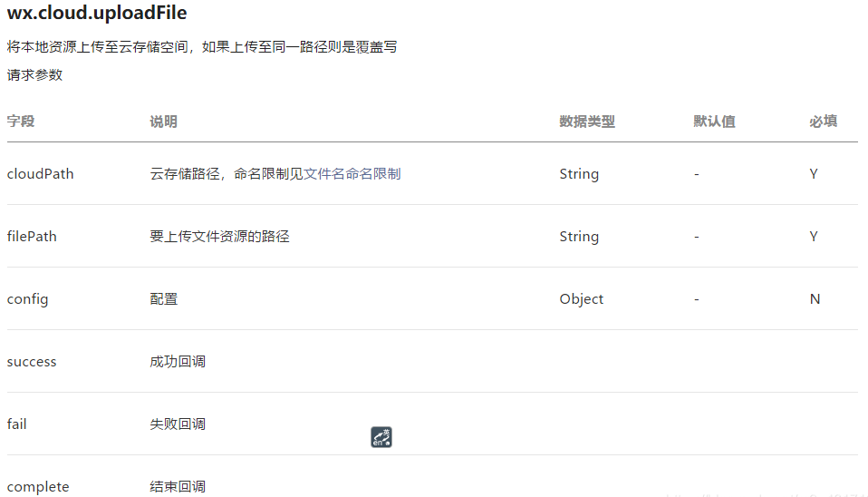The image size is (868, 497).
Task: Click the 默认值 column header
Action: pos(714,122)
